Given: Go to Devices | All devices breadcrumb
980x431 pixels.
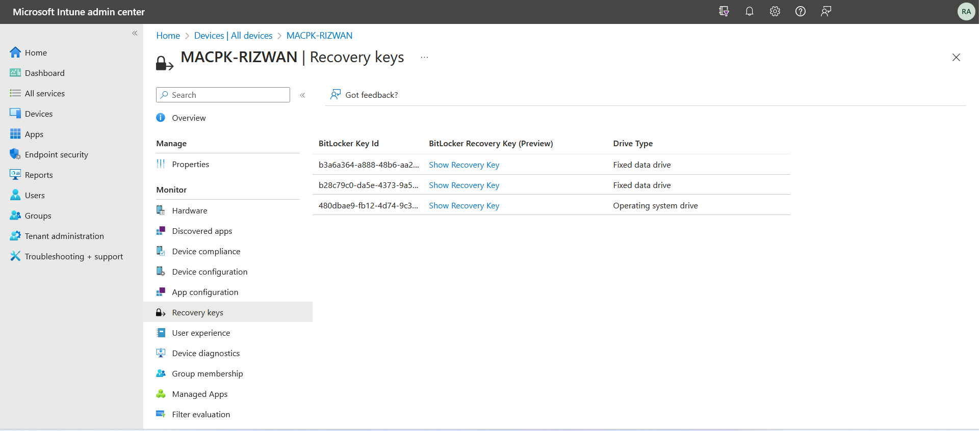Looking at the screenshot, I should click(233, 36).
